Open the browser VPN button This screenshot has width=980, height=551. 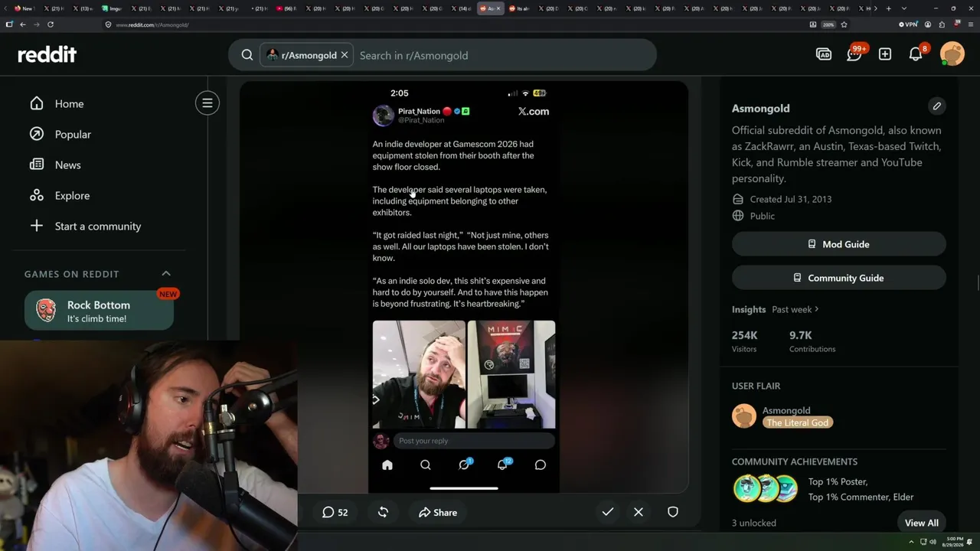tap(908, 24)
